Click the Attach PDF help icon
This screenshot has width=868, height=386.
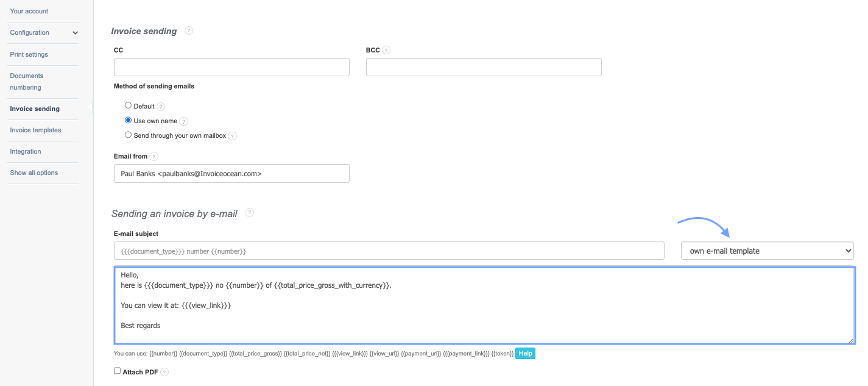(x=164, y=372)
